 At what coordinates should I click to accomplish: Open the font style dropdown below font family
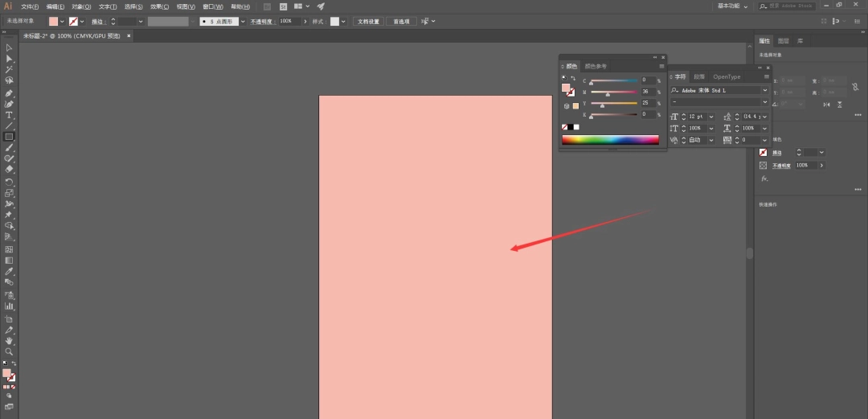(765, 102)
